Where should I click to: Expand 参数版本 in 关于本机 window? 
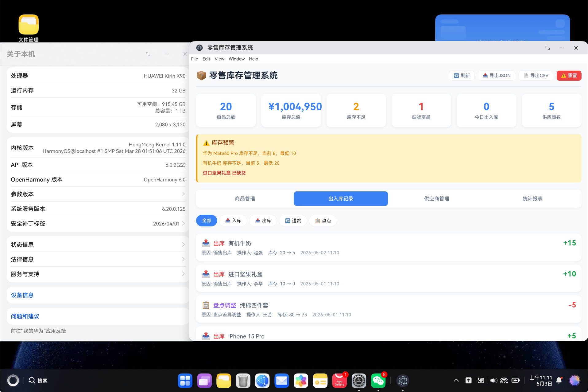tap(98, 194)
